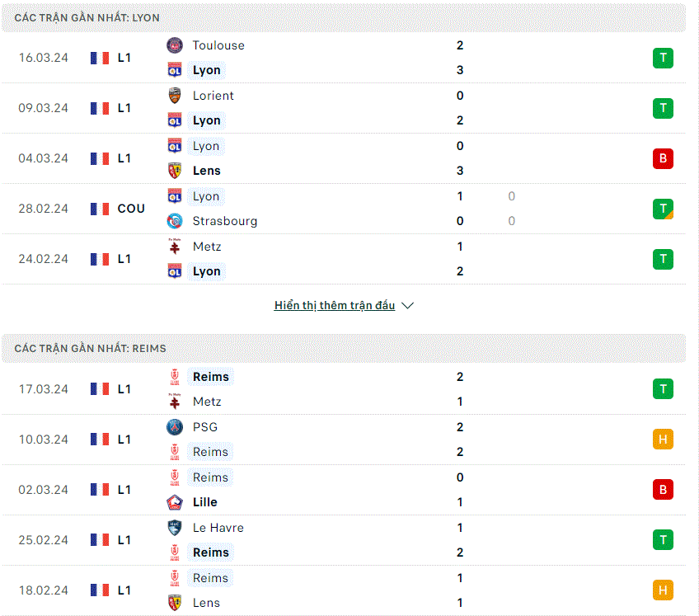Click the Strasbourg club crest icon
This screenshot has width=699, height=616.
click(x=174, y=221)
